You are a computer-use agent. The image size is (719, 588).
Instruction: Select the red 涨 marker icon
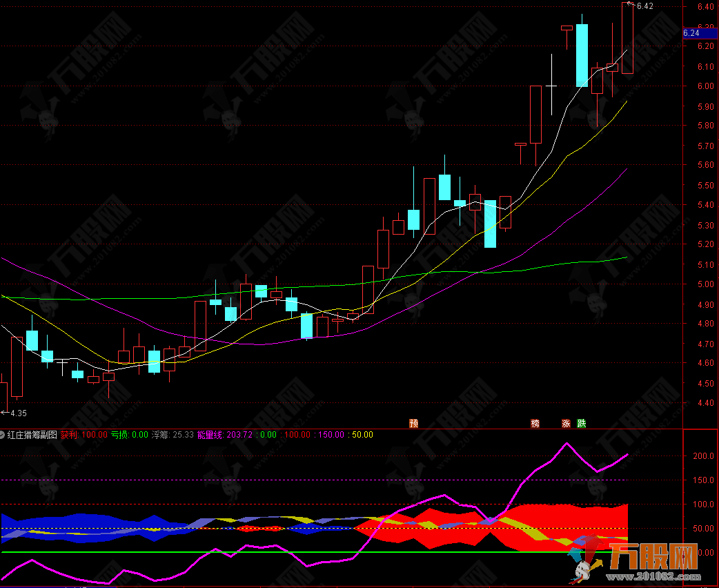[567, 423]
